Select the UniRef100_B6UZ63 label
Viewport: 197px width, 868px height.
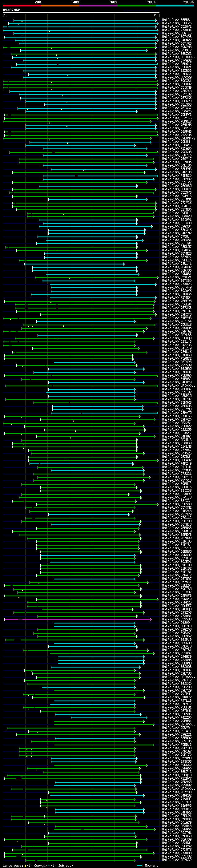click(176, 54)
